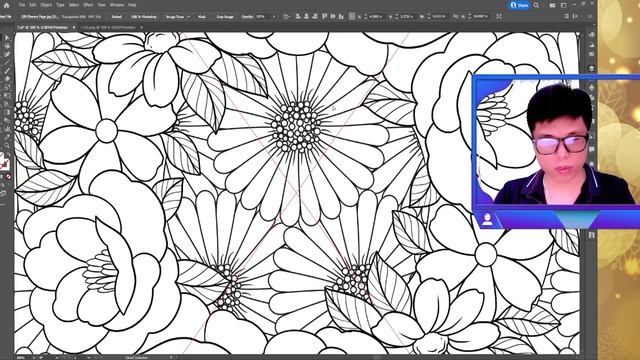Click the search magnifier icon
Image resolution: width=640 pixels, height=360 pixels.
point(536,5)
